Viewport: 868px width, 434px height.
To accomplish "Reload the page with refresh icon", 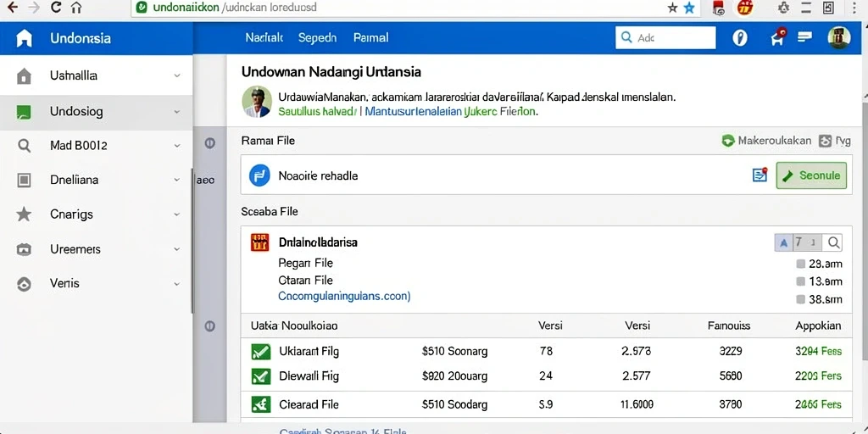I will point(55,7).
